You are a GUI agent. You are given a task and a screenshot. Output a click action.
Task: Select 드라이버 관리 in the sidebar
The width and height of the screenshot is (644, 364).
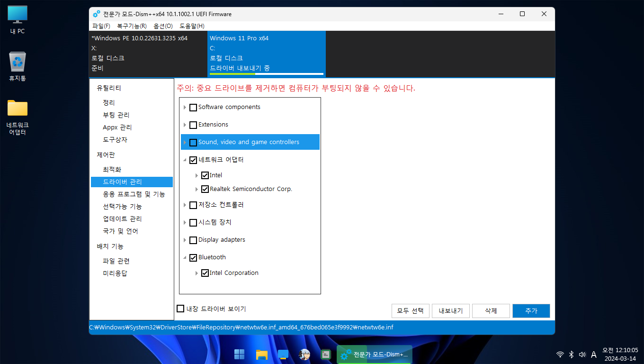point(132,182)
